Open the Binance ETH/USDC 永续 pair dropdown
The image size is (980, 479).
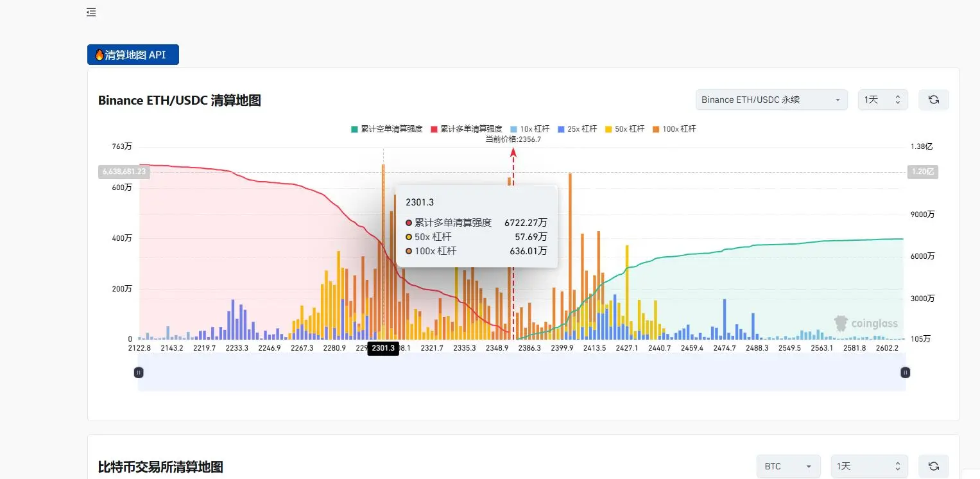[771, 100]
